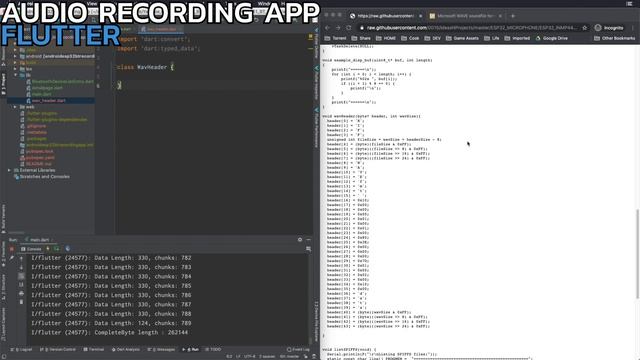Open the Version Control tool window
The width and height of the screenshot is (640, 360).
58,349
